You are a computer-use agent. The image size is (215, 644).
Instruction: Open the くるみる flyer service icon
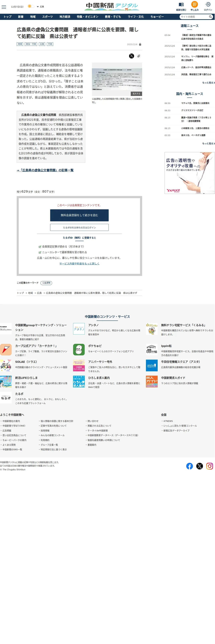[152, 329]
